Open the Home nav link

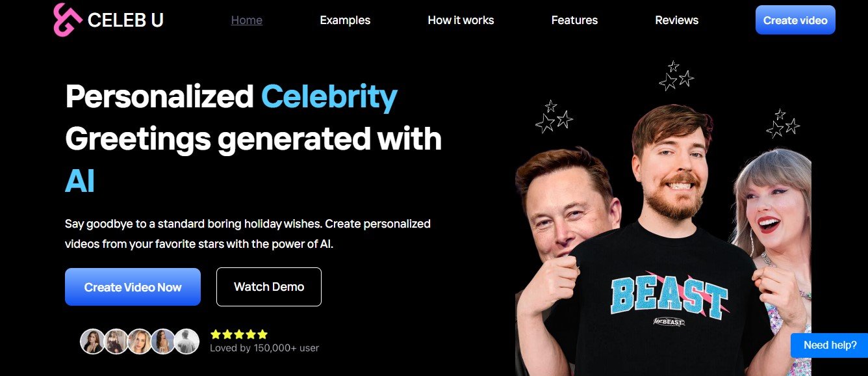pyautogui.click(x=247, y=20)
